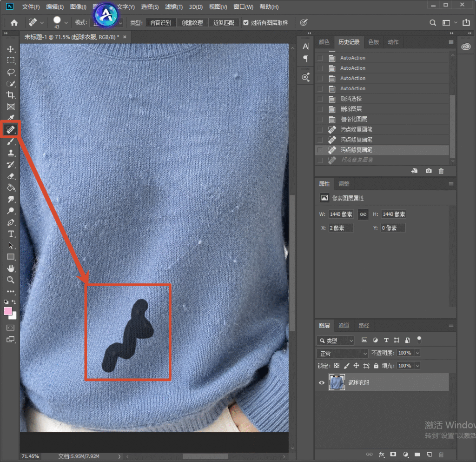476x462 pixels.
Task: Select the Pen tool
Action: [11, 222]
